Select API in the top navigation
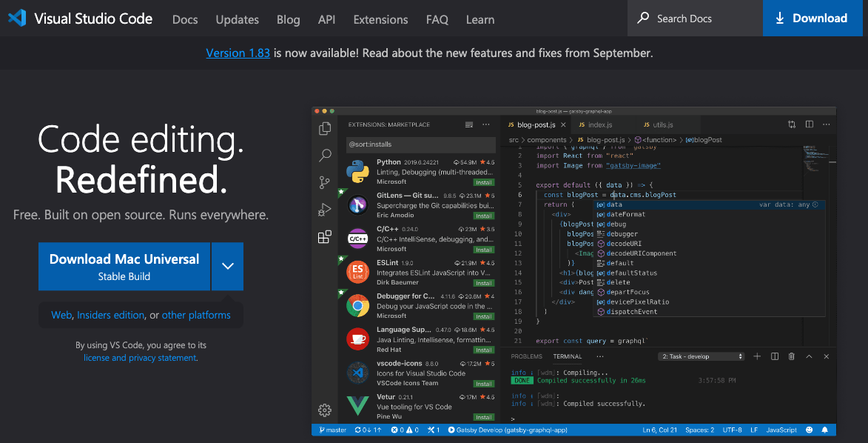 coord(326,19)
